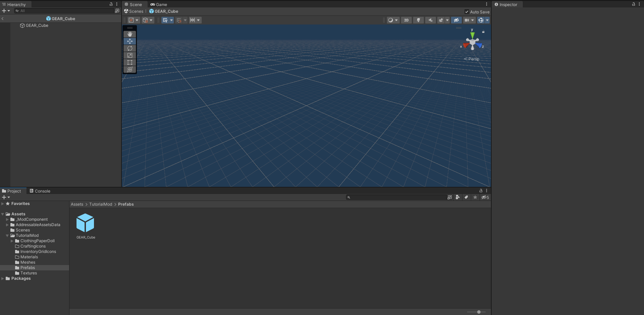644x315 pixels.
Task: Open Gizmos dropdown arrow
Action: pyautogui.click(x=487, y=20)
